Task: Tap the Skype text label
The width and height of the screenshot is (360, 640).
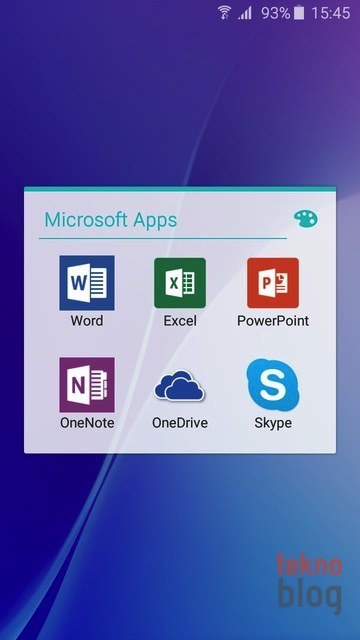Action: [273, 423]
